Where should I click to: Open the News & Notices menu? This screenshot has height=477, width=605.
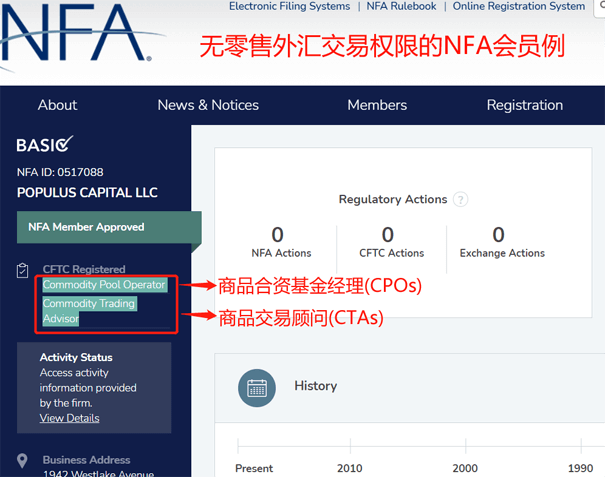[208, 105]
